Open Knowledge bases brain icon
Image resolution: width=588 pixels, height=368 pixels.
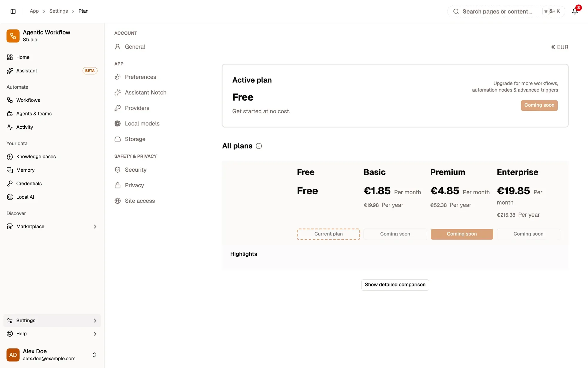click(x=10, y=157)
